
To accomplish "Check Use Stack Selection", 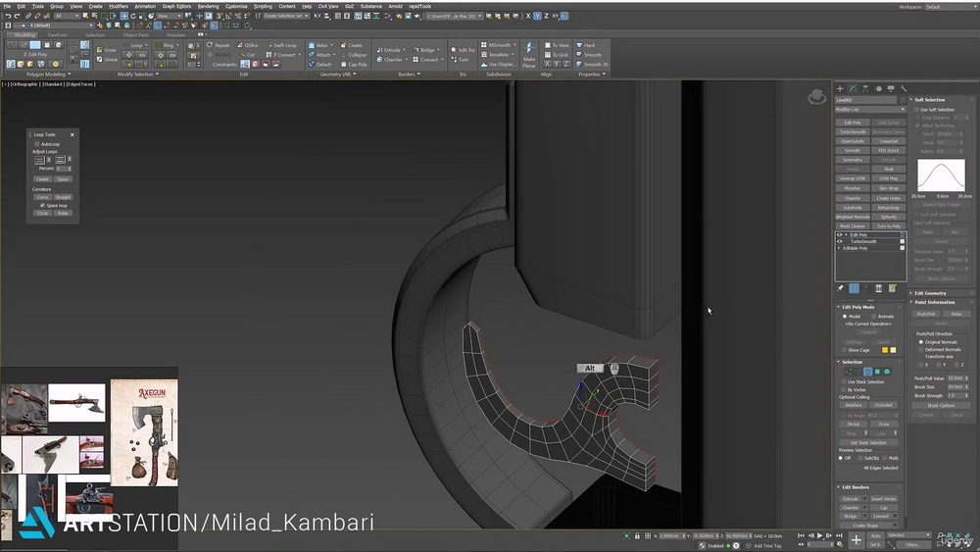I will (x=844, y=381).
